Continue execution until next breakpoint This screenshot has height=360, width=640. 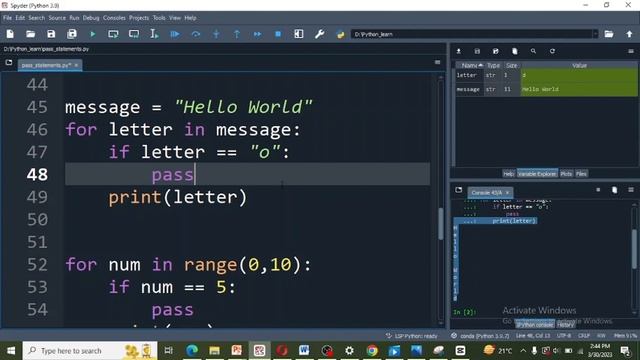pyautogui.click(x=258, y=34)
